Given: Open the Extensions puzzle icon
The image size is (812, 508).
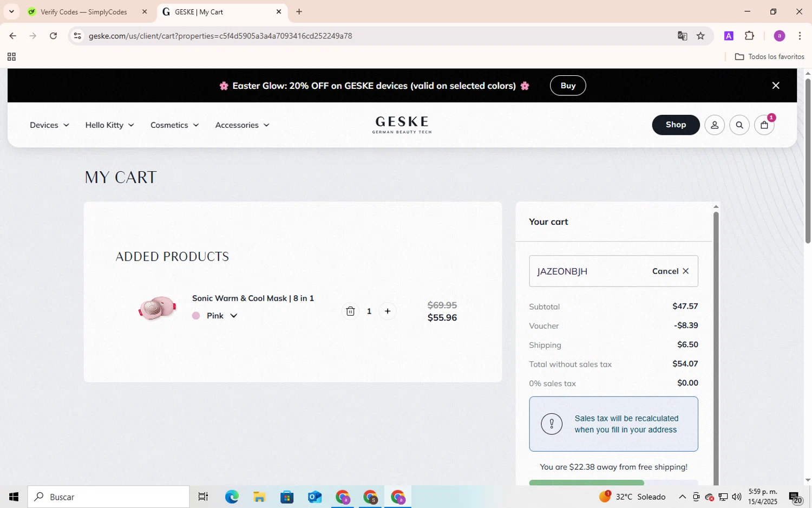Looking at the screenshot, I should 750,36.
